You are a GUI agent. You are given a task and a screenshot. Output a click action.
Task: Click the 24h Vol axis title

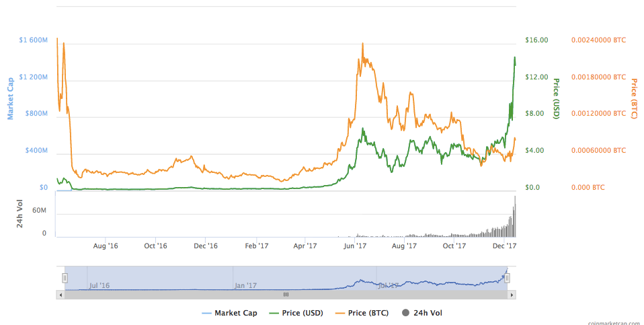[x=19, y=214]
